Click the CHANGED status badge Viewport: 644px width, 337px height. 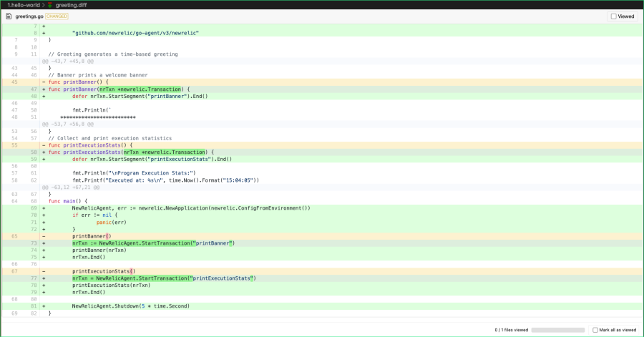(57, 16)
